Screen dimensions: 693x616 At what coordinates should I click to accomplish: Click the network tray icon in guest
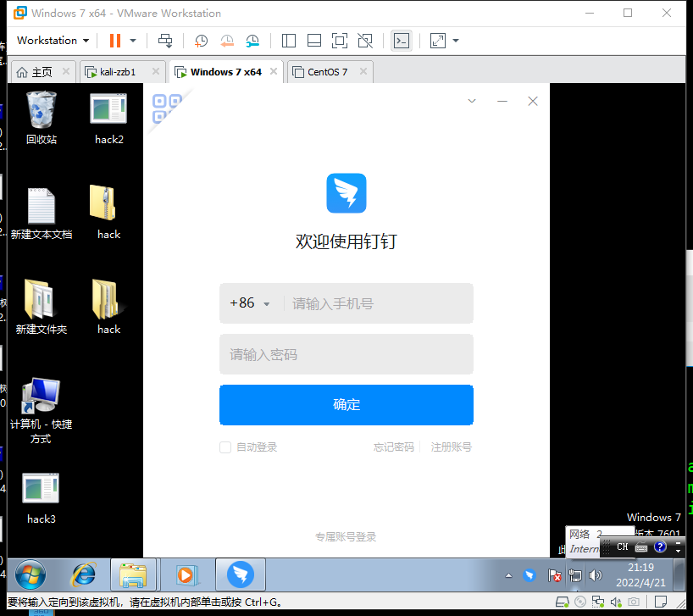pyautogui.click(x=575, y=575)
